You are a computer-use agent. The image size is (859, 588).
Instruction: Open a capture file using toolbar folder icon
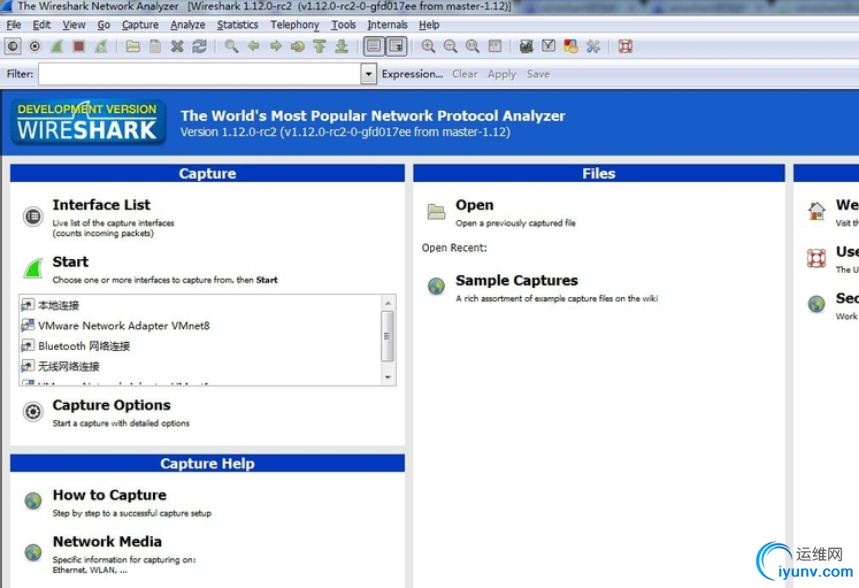[133, 47]
